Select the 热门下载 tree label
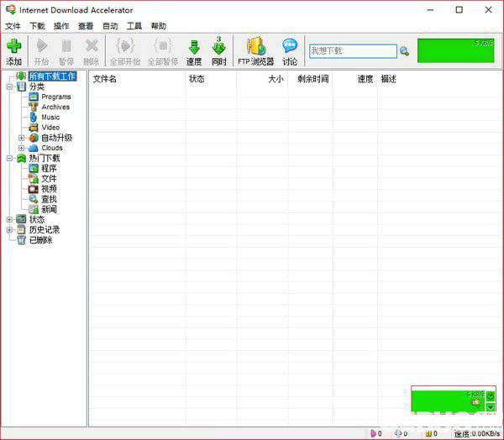504x440 pixels. tap(45, 158)
